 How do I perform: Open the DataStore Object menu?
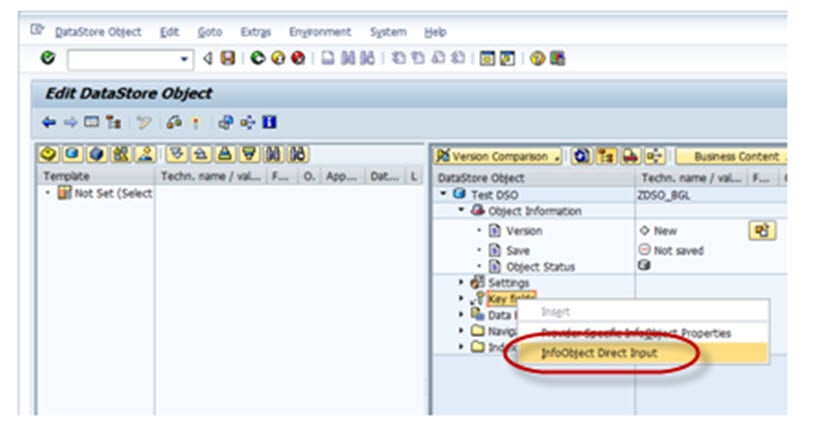click(x=97, y=32)
